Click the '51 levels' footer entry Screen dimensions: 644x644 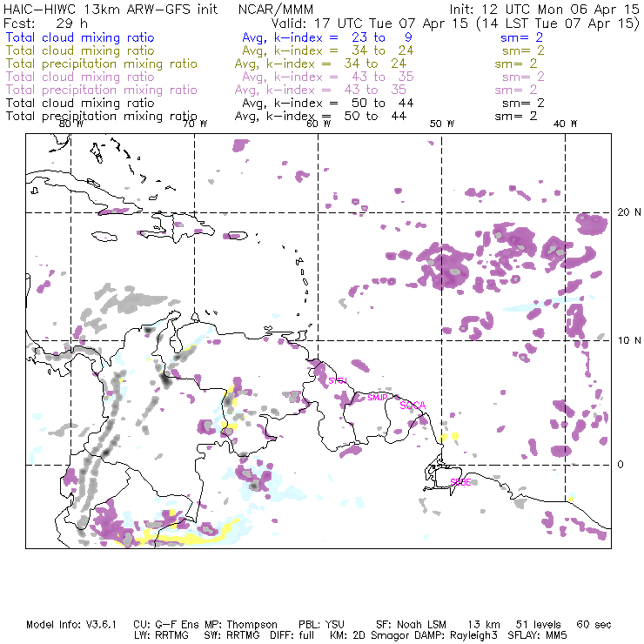pyautogui.click(x=538, y=625)
